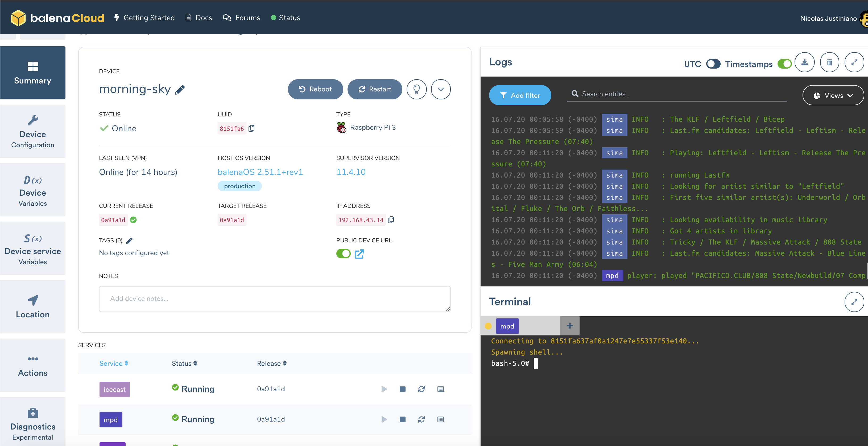Turn off the Public Device URL toggle
Screen dimensions: 868x446
point(343,254)
